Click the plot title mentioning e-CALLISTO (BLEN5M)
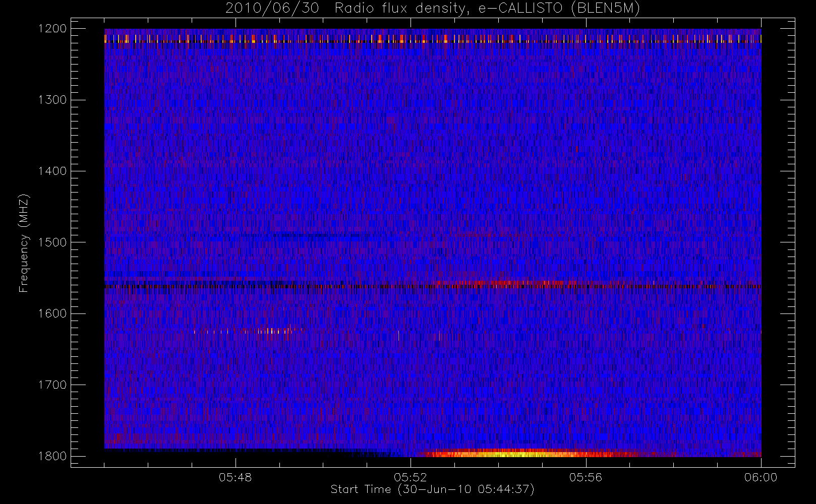This screenshot has width=816, height=504. tap(433, 9)
